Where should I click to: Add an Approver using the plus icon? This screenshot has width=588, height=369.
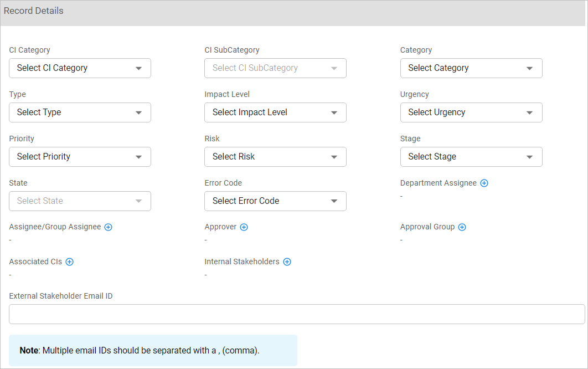(x=244, y=227)
